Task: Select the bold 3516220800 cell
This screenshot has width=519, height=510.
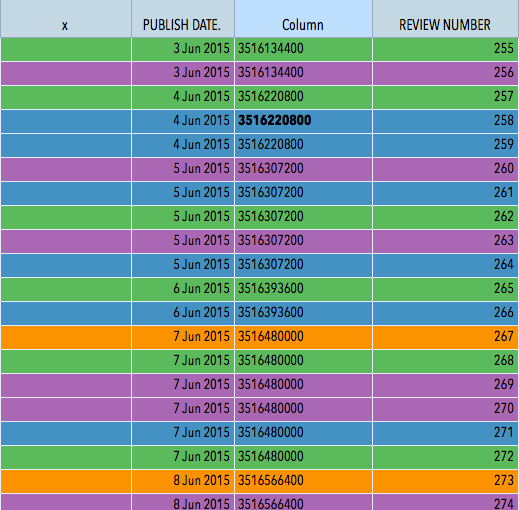Action: pyautogui.click(x=303, y=121)
